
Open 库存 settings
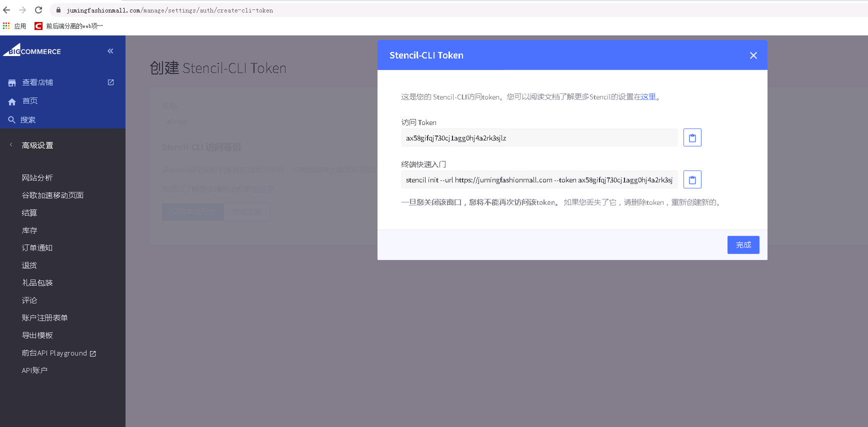[x=29, y=230]
